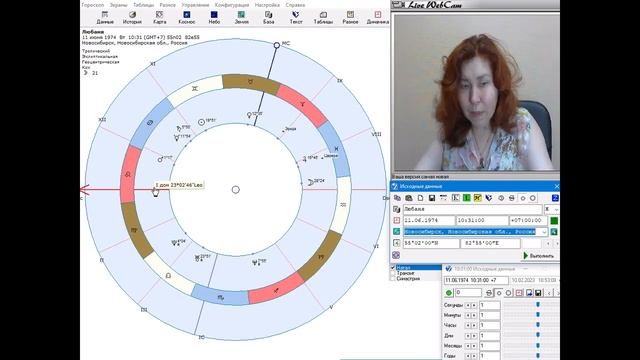Screen dimensions: 640x360
Task: Open the Экраны menu
Action: (119, 5)
